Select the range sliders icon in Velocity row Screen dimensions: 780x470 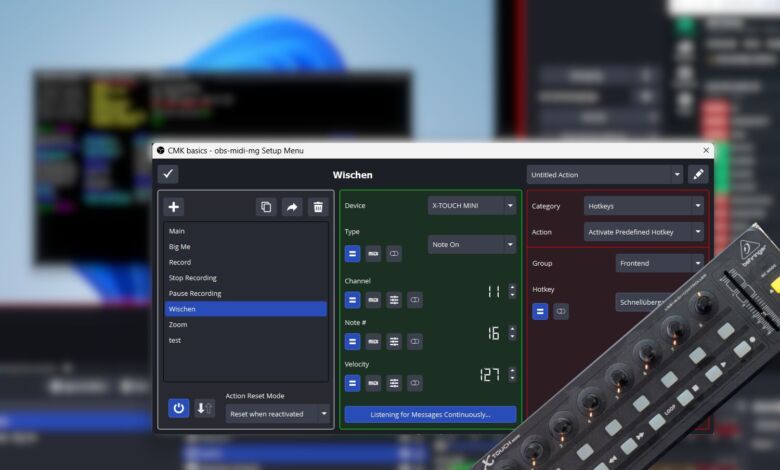coord(394,383)
